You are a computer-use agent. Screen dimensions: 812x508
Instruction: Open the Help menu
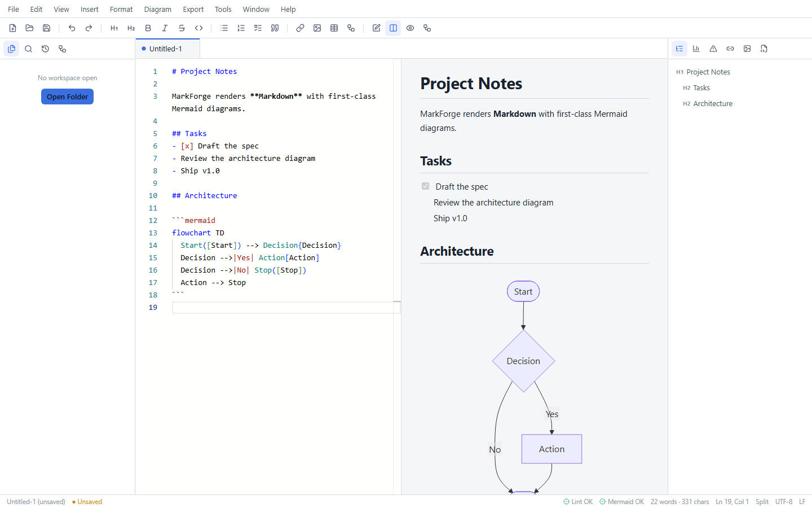coord(288,9)
